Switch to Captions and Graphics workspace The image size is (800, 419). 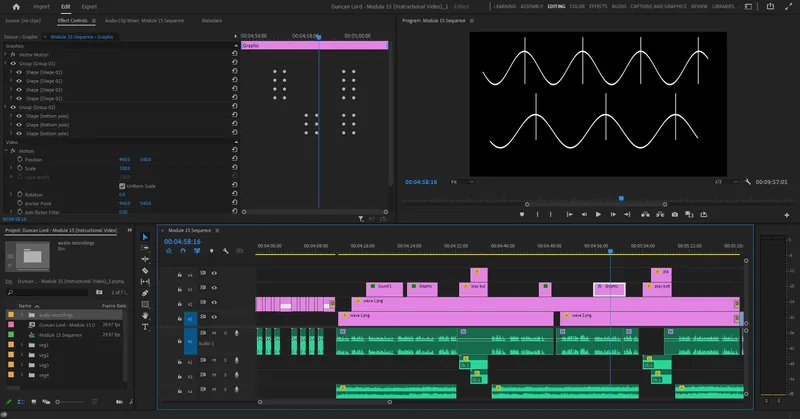point(658,7)
